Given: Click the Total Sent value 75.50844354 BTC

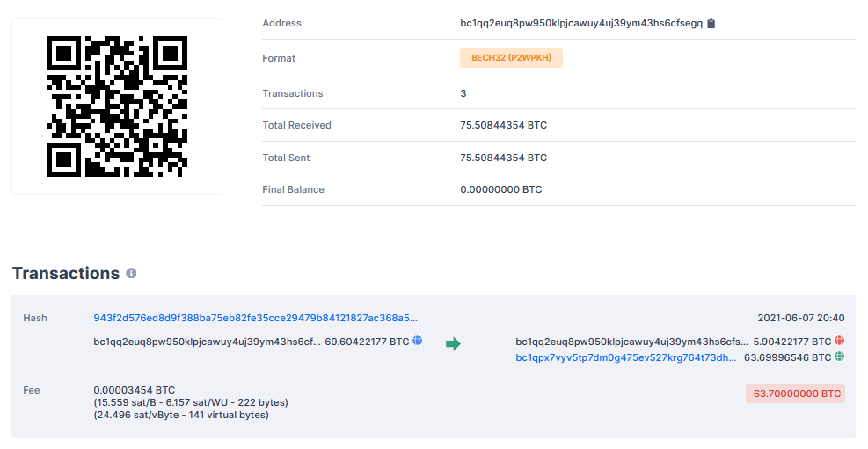Looking at the screenshot, I should [503, 158].
